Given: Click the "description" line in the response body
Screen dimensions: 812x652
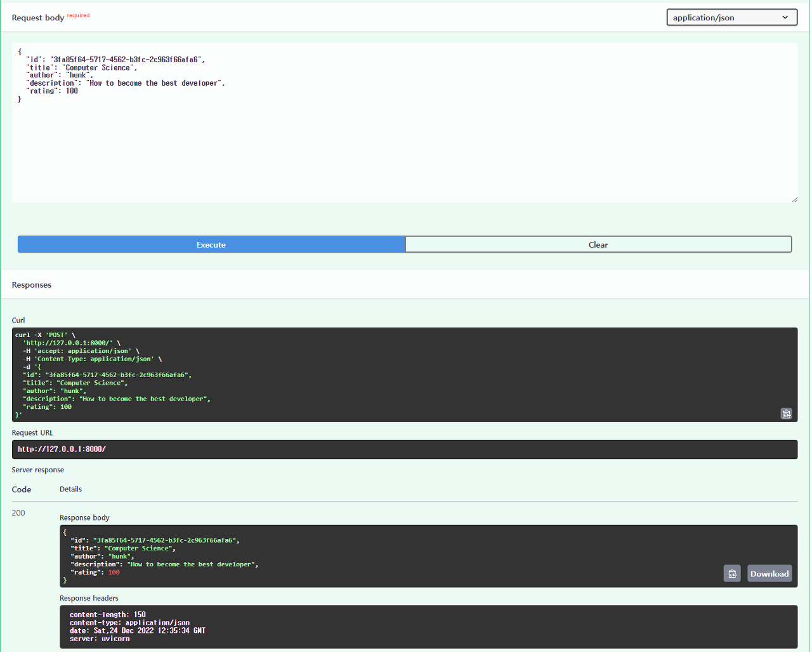Looking at the screenshot, I should 164,564.
